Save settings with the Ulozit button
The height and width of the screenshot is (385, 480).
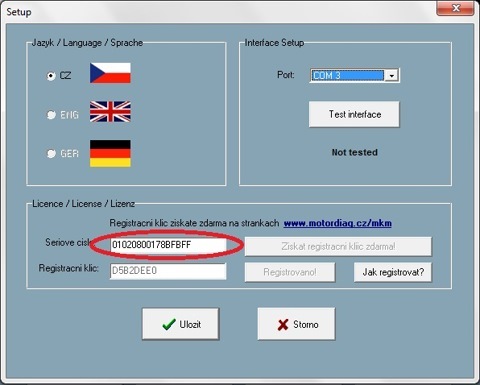click(181, 324)
